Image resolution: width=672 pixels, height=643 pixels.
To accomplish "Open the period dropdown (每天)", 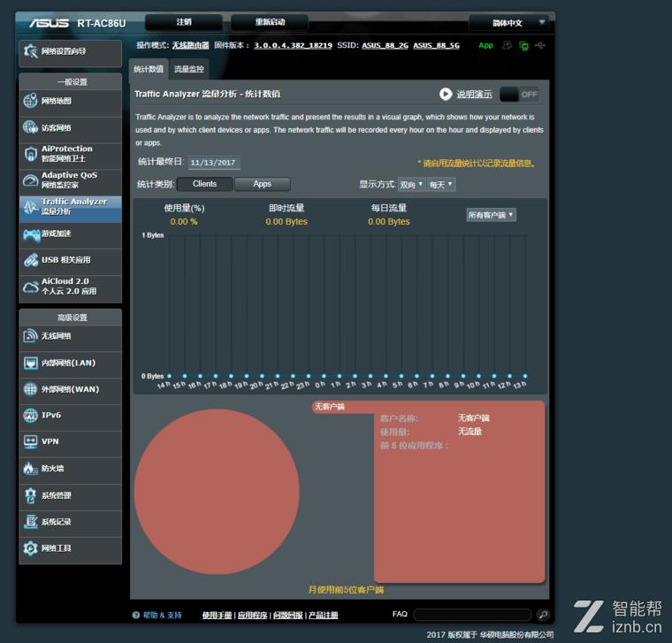I will click(441, 184).
